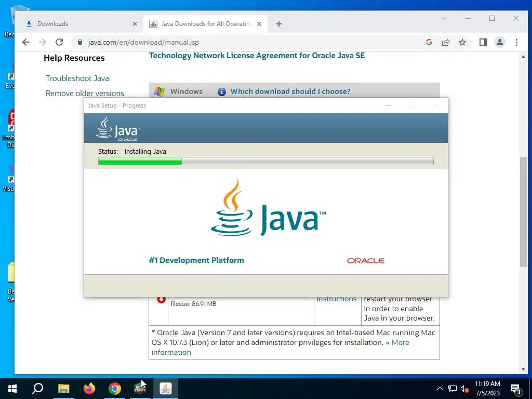Bookmark this page with the star icon
This screenshot has height=399, width=532.
click(462, 42)
